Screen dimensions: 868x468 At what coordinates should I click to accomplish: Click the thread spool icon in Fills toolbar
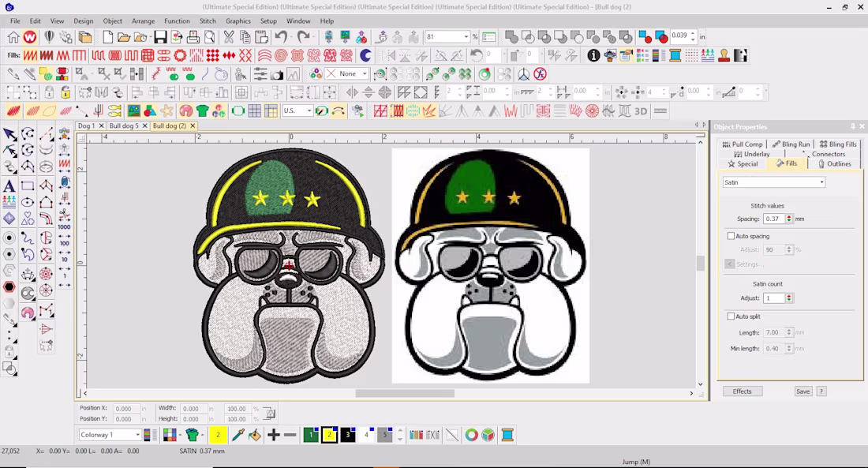click(x=675, y=55)
